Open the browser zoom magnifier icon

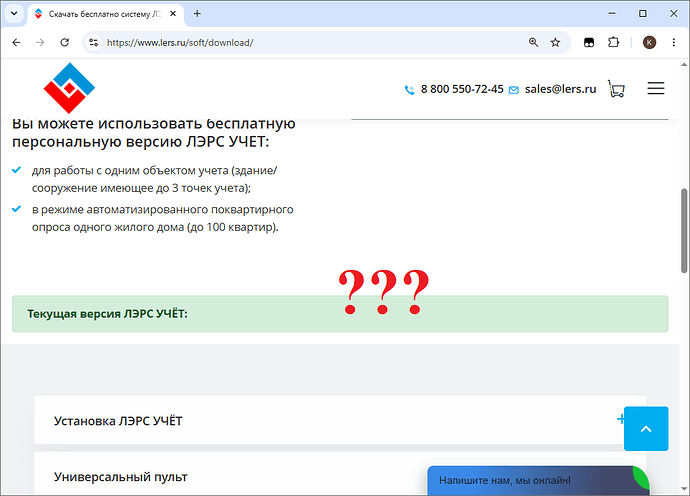point(533,42)
